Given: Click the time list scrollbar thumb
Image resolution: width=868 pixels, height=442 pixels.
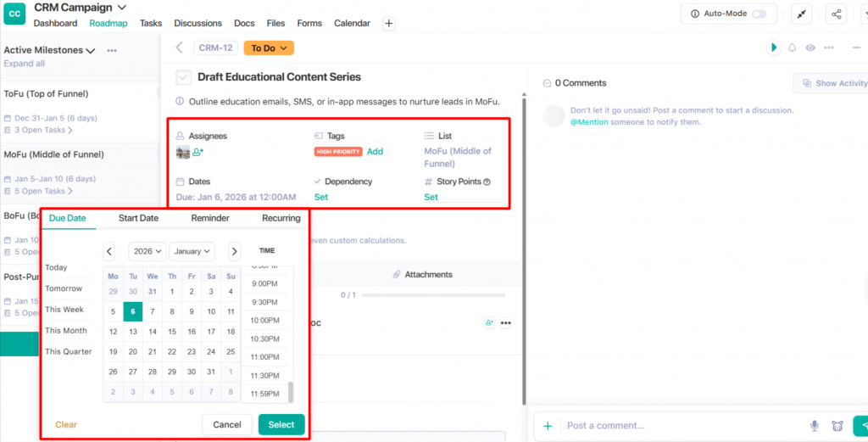Looking at the screenshot, I should 291,392.
